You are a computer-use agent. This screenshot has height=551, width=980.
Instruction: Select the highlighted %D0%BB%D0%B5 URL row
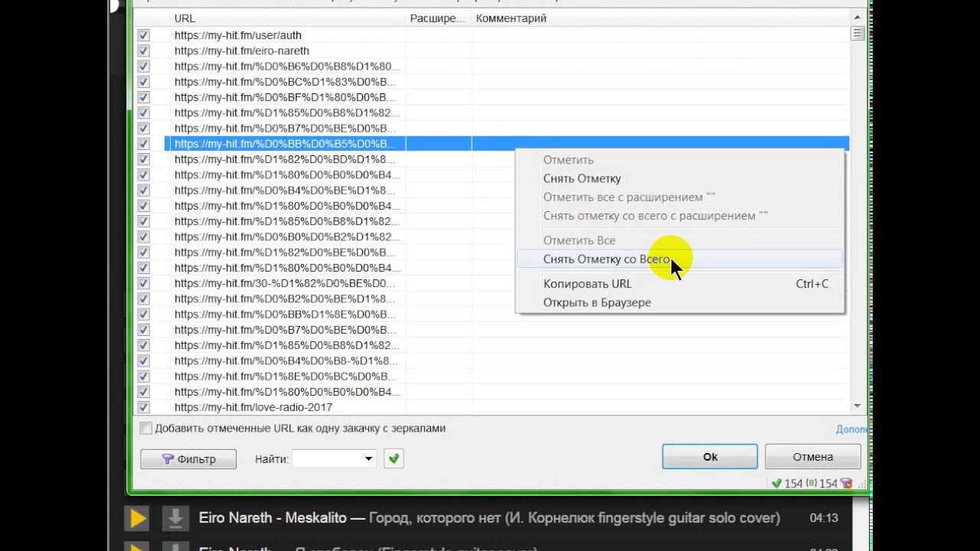(507, 144)
